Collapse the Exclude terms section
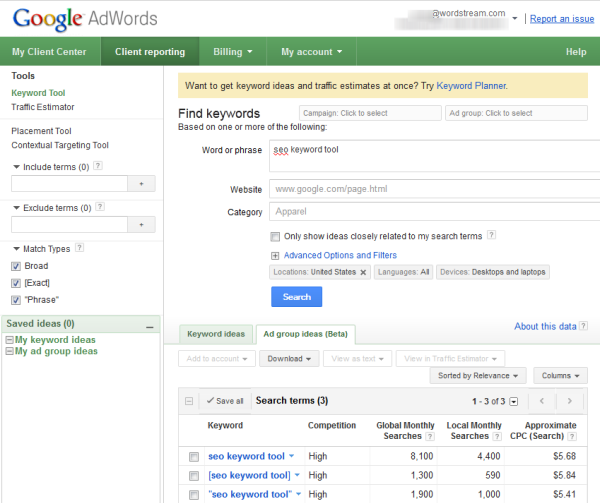The height and width of the screenshot is (503, 600). click(16, 208)
